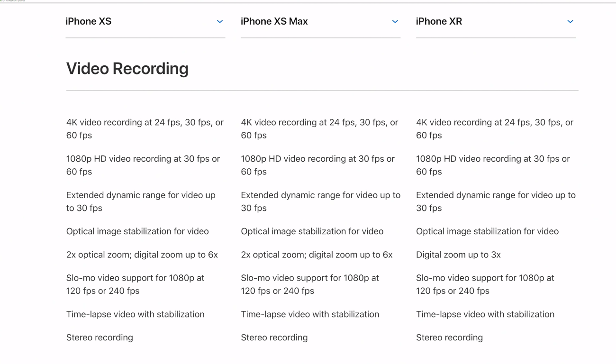Select Time-lapse video text in XS Max column

click(x=310, y=314)
